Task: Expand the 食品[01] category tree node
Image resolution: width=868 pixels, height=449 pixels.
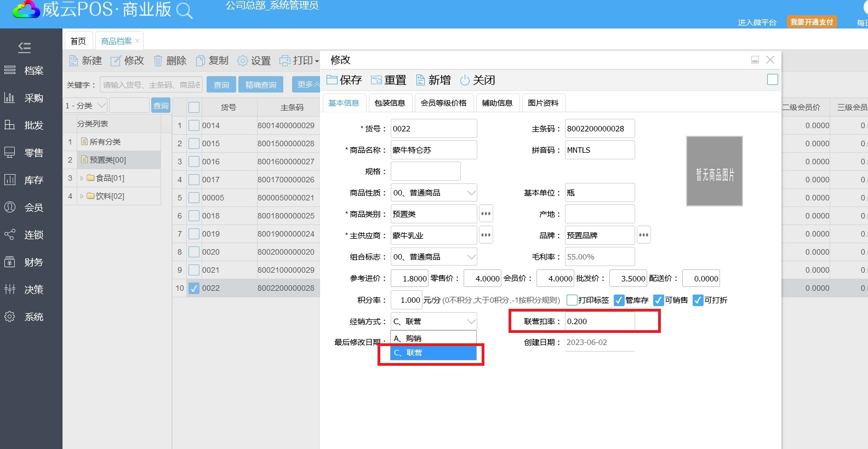Action: coord(82,178)
